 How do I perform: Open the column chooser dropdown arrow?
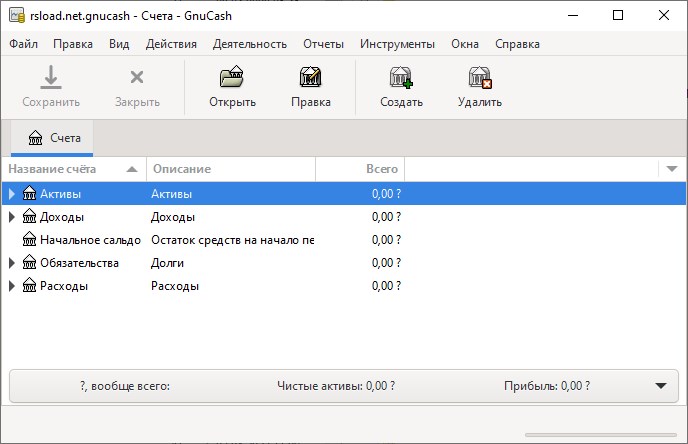tap(672, 169)
